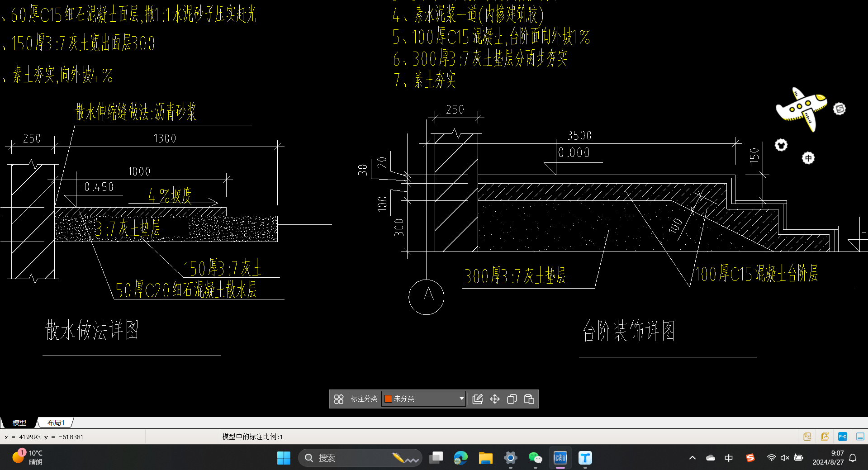Open the Windows Start menu
This screenshot has height=470, width=868.
[x=284, y=458]
